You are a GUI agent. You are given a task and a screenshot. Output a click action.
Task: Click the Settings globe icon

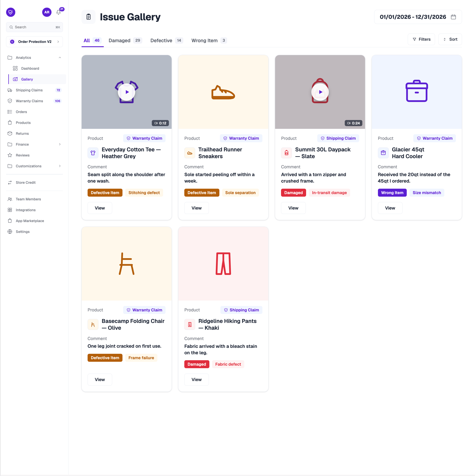point(10,231)
